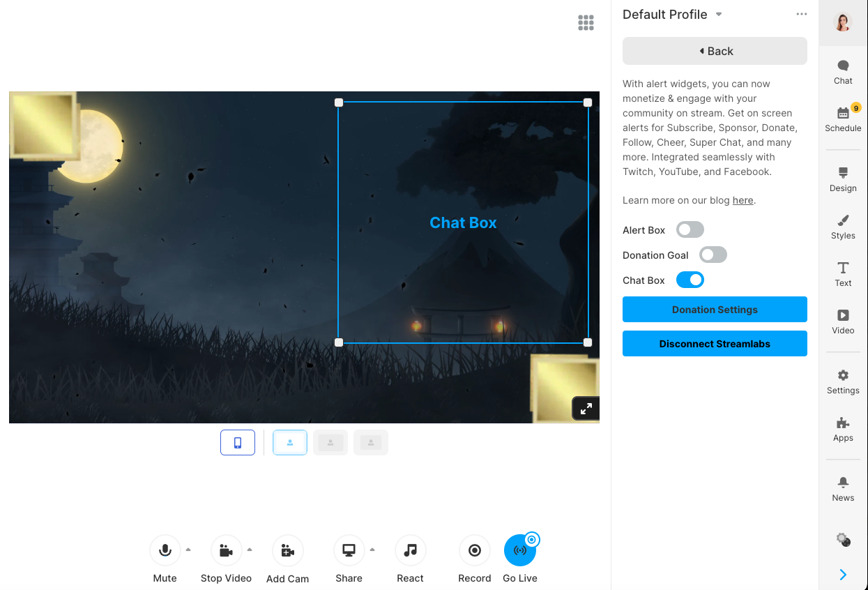868x590 pixels.
Task: Select the third layout thumbnail
Action: (371, 442)
